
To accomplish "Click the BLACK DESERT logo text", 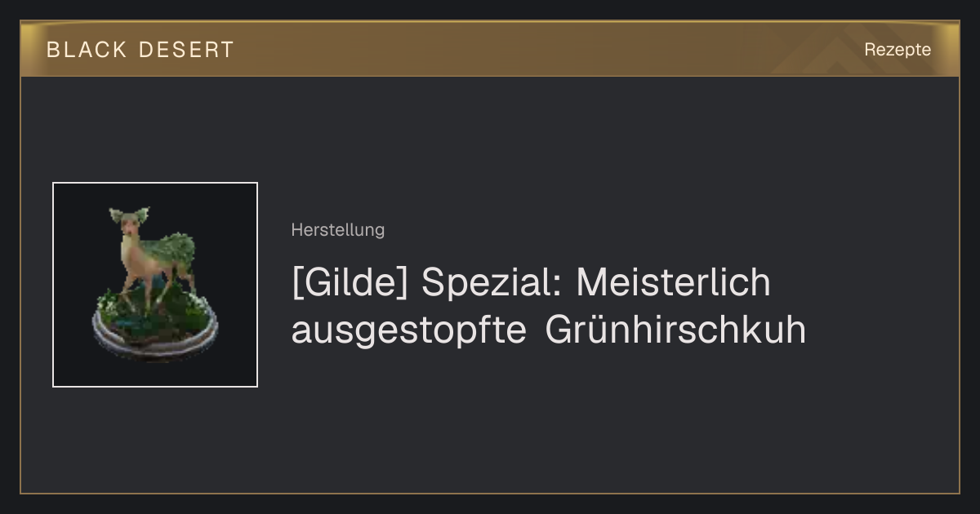I will 140,50.
